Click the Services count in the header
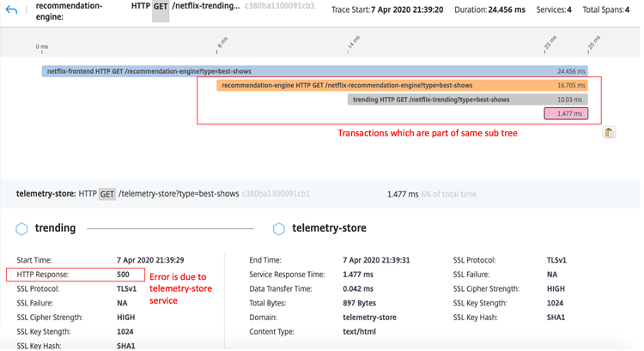The image size is (644, 351). coord(569,9)
